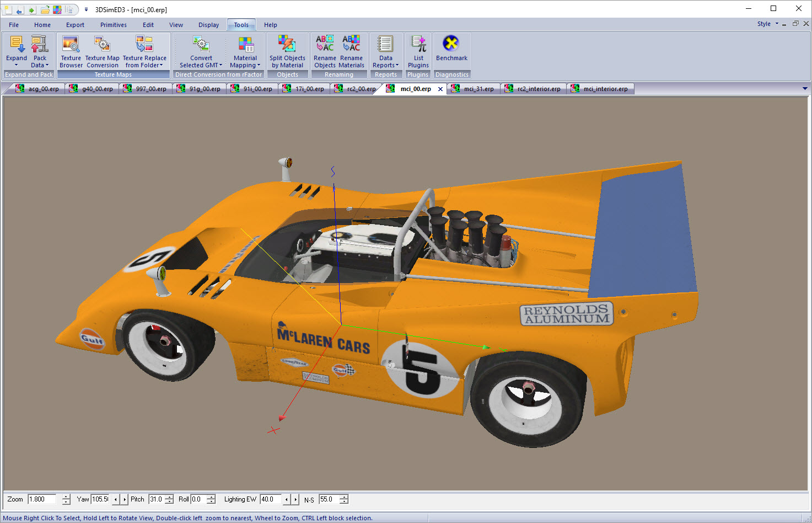Click the Pitch spinner arrows
The width and height of the screenshot is (812, 523).
point(169,499)
